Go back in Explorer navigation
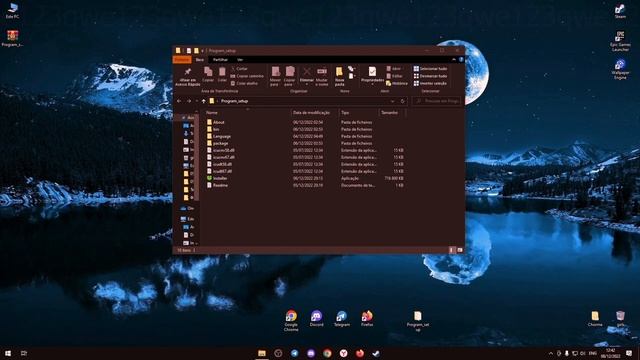This screenshot has height=360, width=640. 179,101
